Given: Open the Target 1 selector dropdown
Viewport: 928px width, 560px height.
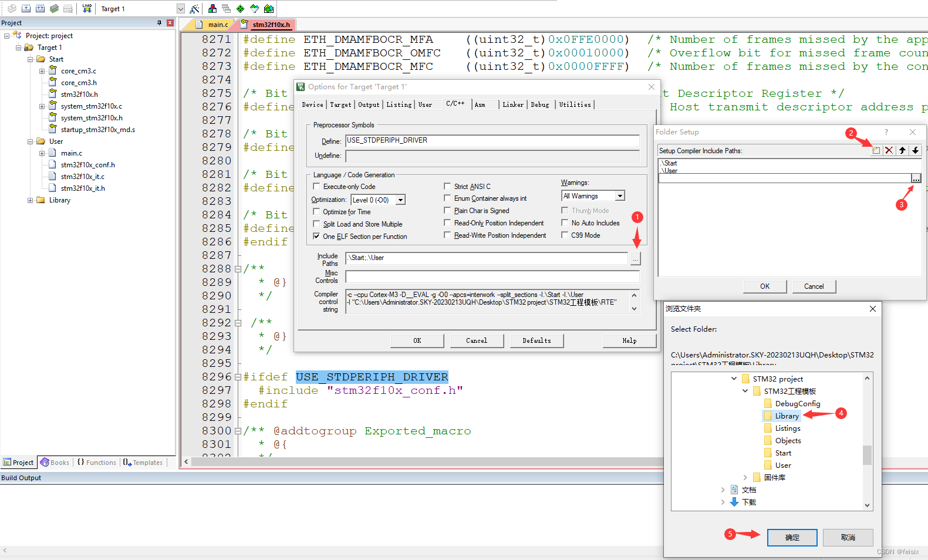Looking at the screenshot, I should tap(181, 9).
